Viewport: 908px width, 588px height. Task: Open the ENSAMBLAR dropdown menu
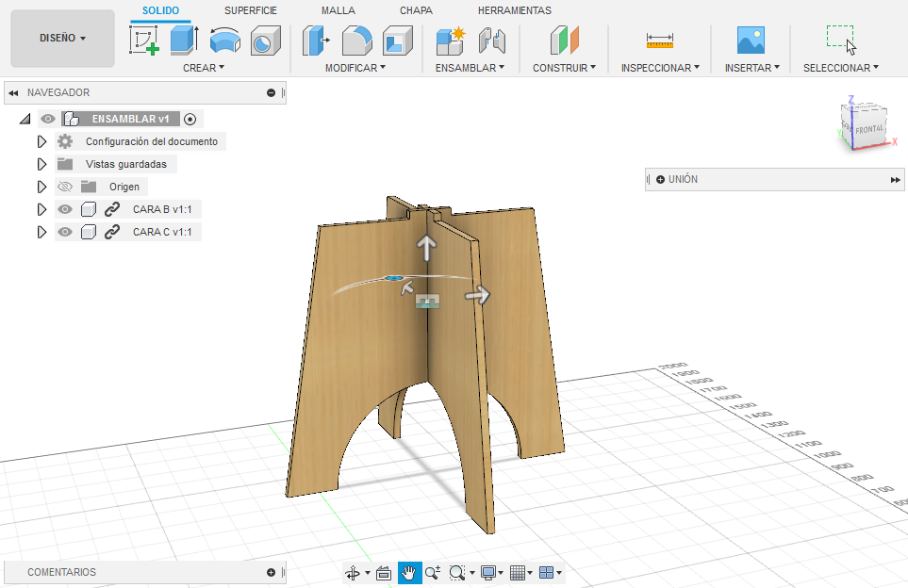[470, 68]
